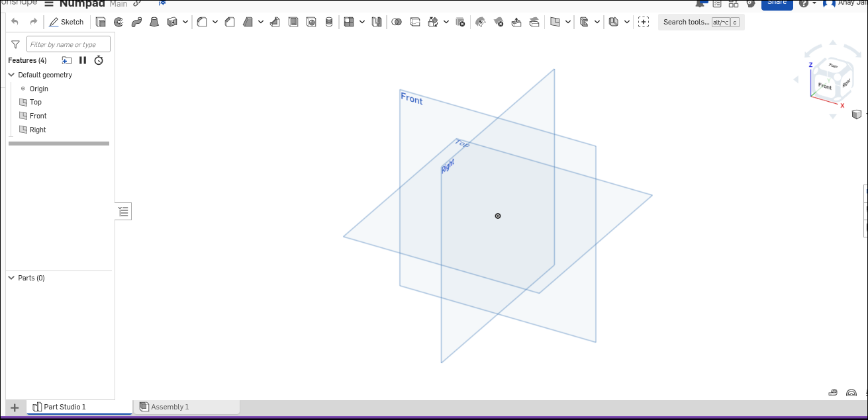Click the Sketch button
This screenshot has width=868, height=420.
click(66, 22)
